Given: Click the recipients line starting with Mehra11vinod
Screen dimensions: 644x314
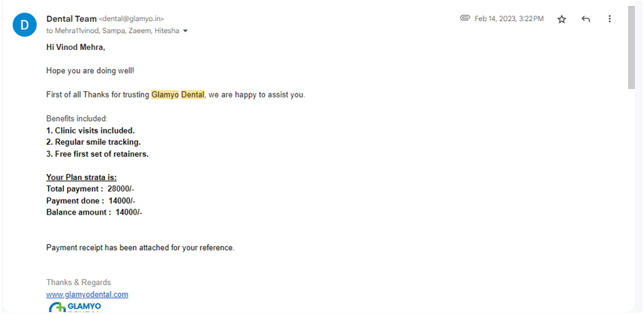Looking at the screenshot, I should click(113, 31).
